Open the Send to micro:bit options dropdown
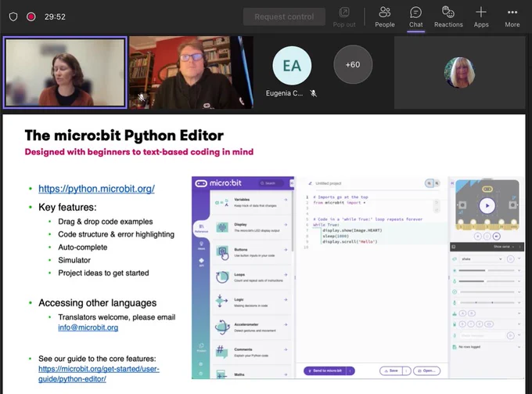This screenshot has width=532, height=394. click(x=350, y=371)
